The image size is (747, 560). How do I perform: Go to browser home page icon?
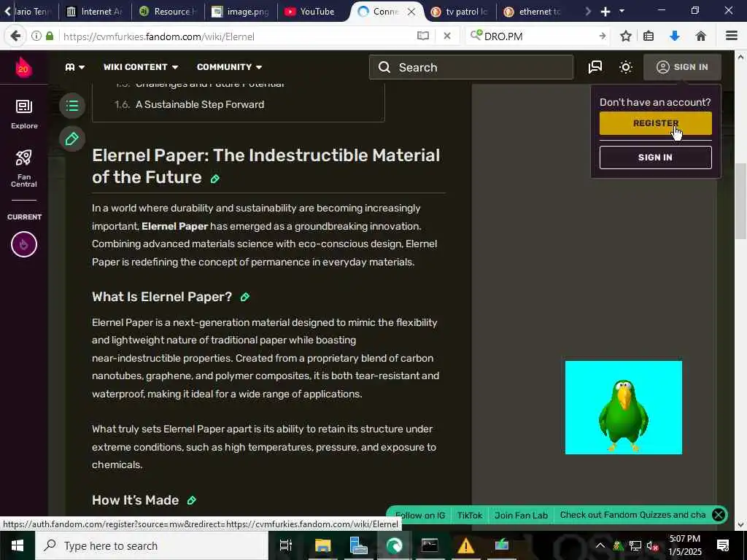click(701, 36)
